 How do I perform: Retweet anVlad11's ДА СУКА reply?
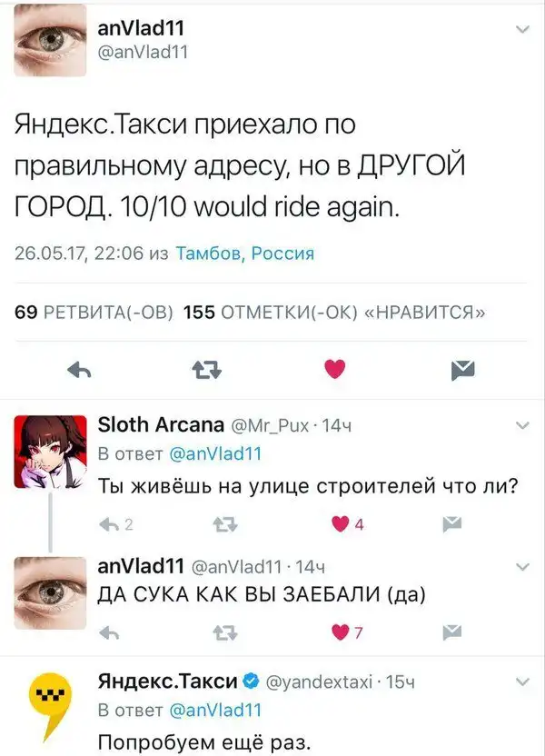[225, 632]
